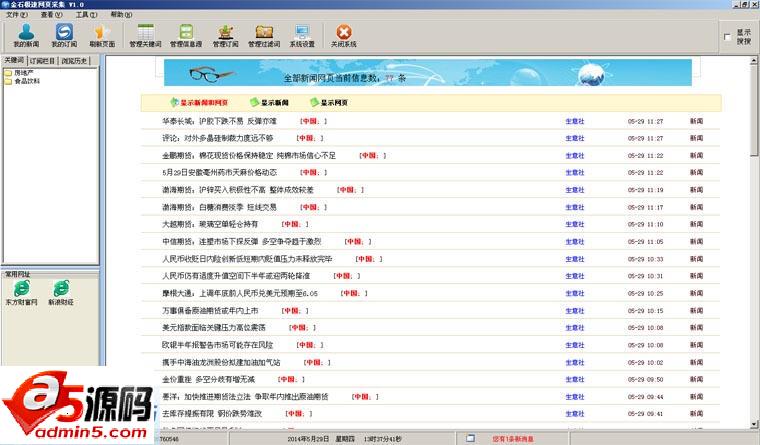Click 新闻 type label in 评论 row
Viewport: 760px width, 445px height.
point(697,138)
